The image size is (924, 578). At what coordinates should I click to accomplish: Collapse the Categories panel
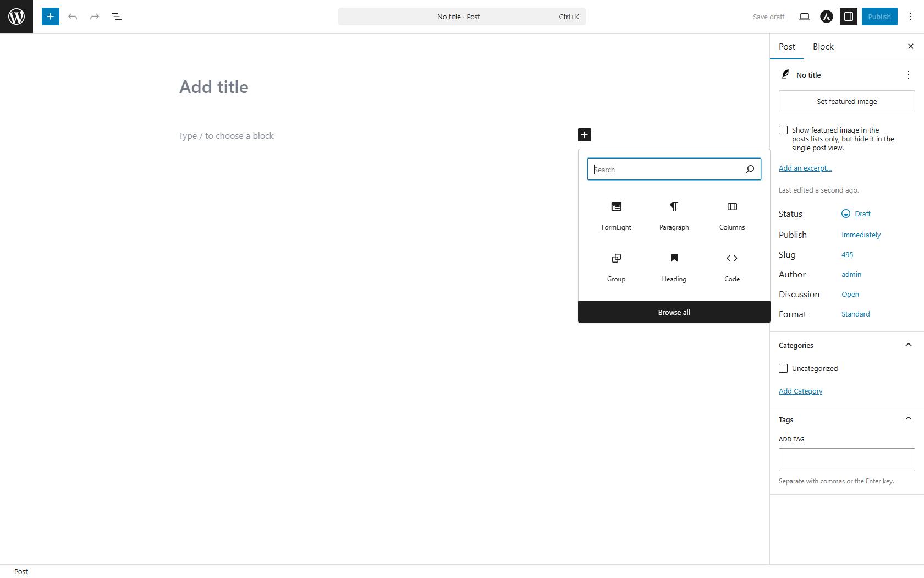(x=908, y=345)
